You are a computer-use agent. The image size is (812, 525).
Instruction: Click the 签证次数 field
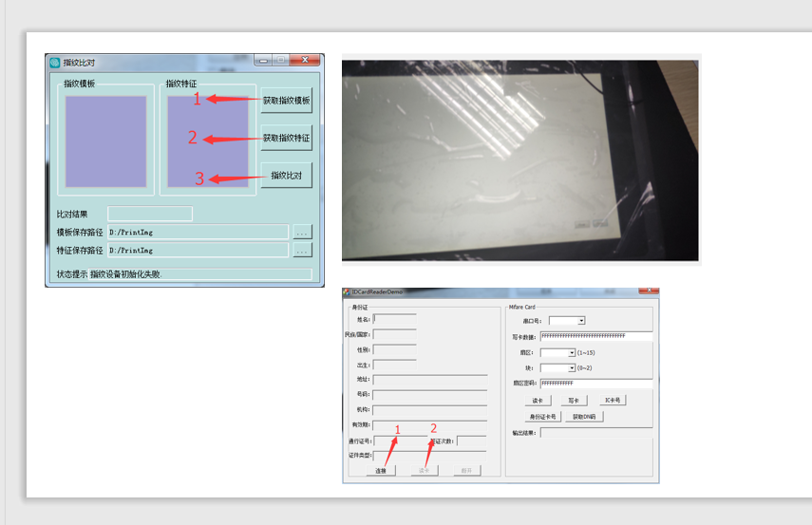[x=472, y=441]
